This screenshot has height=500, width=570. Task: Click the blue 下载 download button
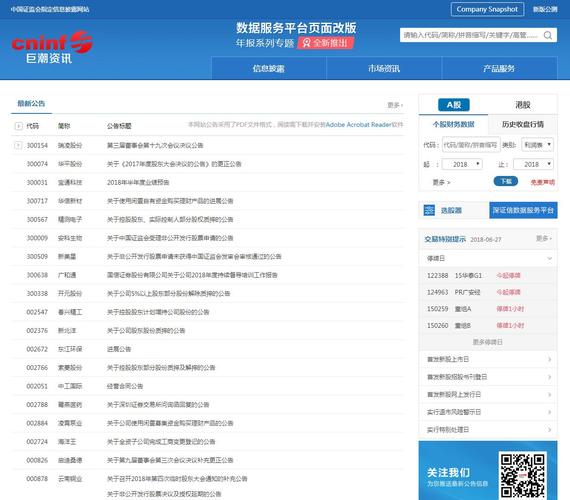(x=506, y=181)
